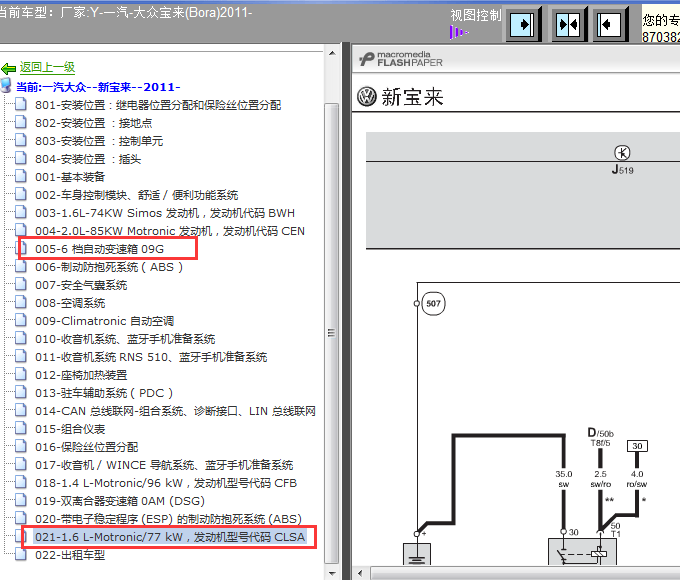Screen dimensions: 680x580
Task: Click page icon beside 801-安装位置
Action: point(20,105)
